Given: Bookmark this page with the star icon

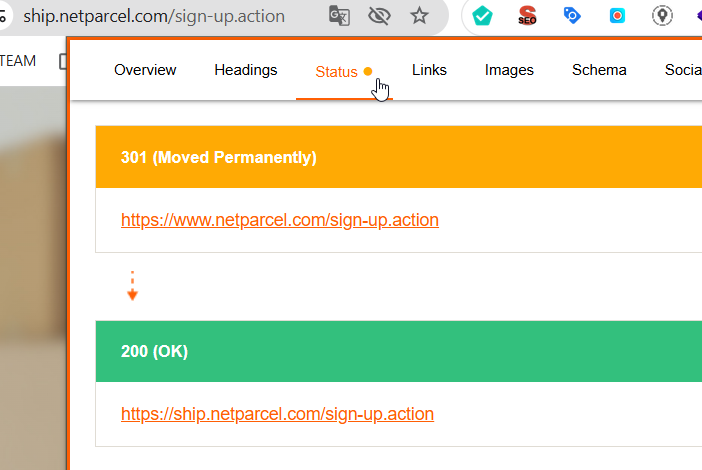Looking at the screenshot, I should (419, 16).
